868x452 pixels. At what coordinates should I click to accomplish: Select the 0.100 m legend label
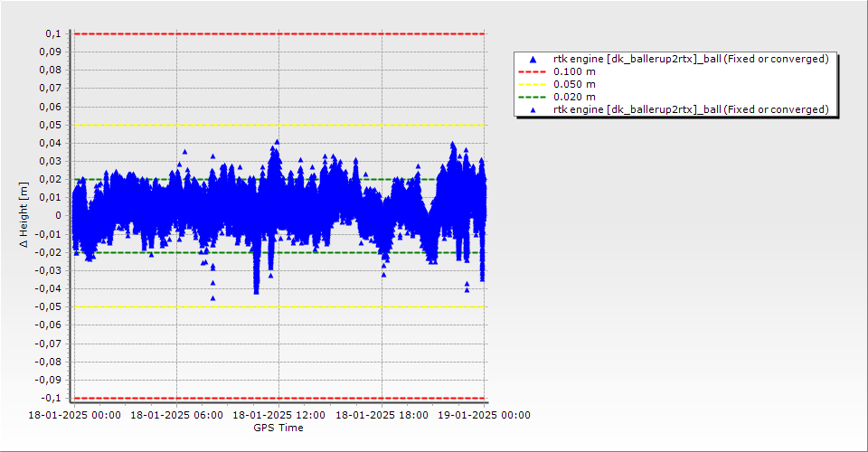574,71
